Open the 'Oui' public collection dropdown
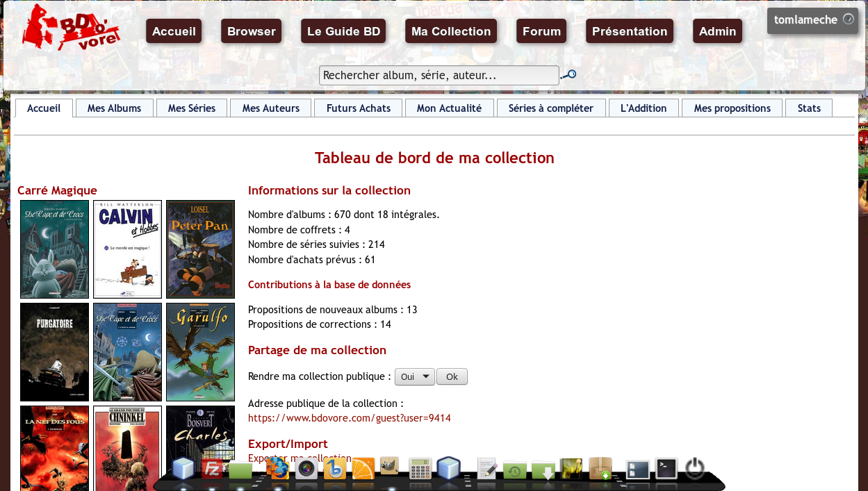 coord(415,376)
